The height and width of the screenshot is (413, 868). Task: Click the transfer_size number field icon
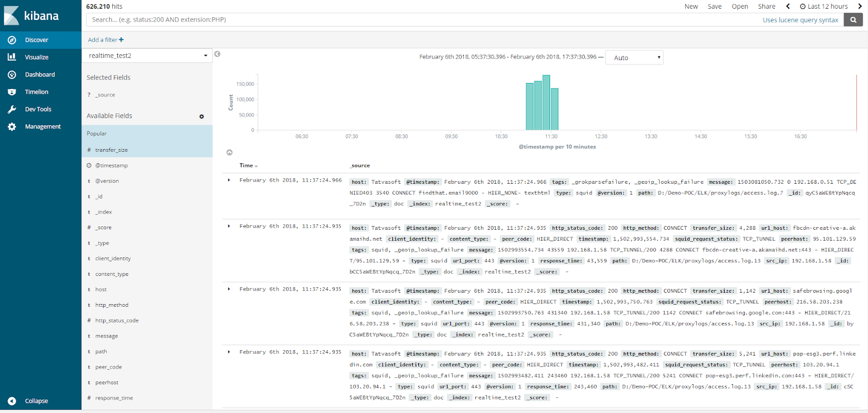(89, 150)
